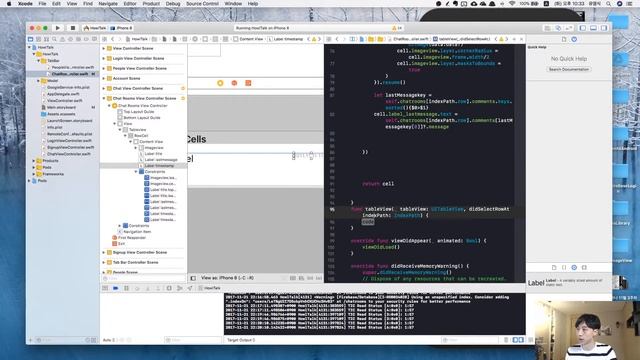Expand Login View Controller Scene
The height and width of the screenshot is (360, 640).
(104, 58)
